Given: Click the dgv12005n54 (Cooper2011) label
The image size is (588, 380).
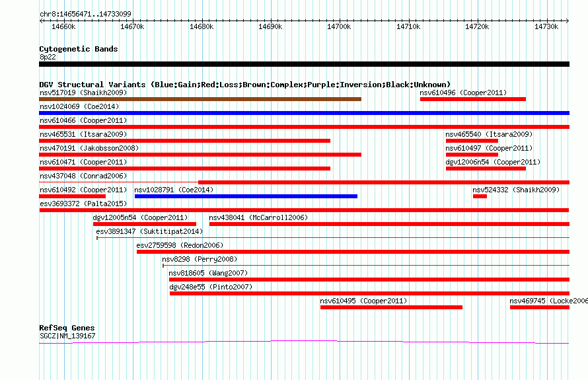Looking at the screenshot, I should coord(140,217).
